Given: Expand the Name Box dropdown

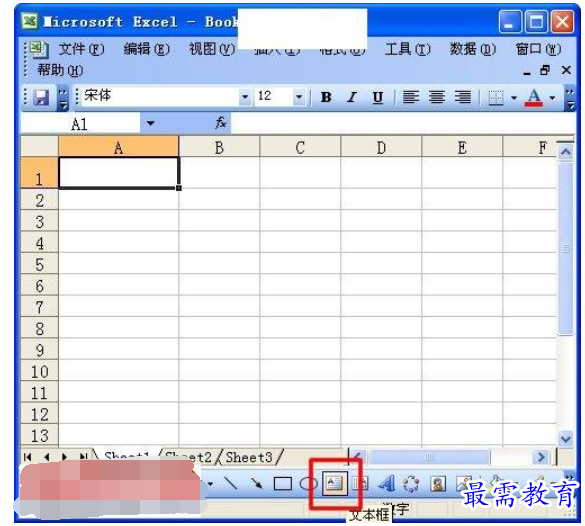Looking at the screenshot, I should point(150,123).
